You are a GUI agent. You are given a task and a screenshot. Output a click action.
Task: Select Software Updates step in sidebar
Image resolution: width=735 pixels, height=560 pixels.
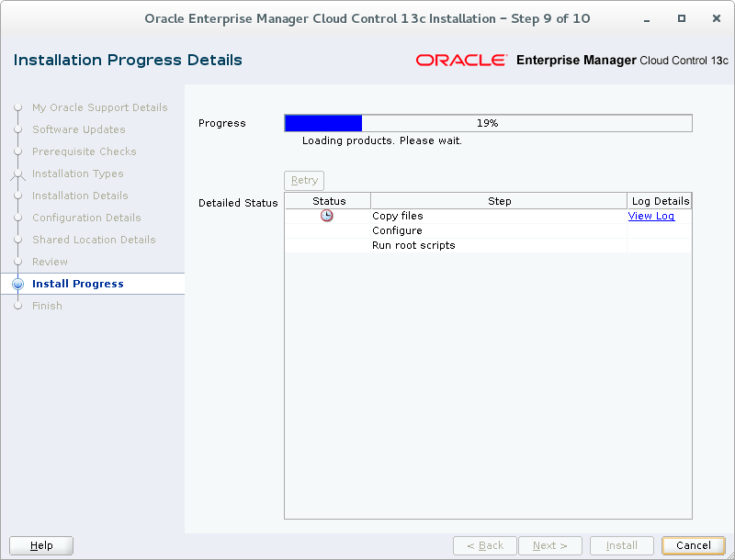pyautogui.click(x=79, y=129)
